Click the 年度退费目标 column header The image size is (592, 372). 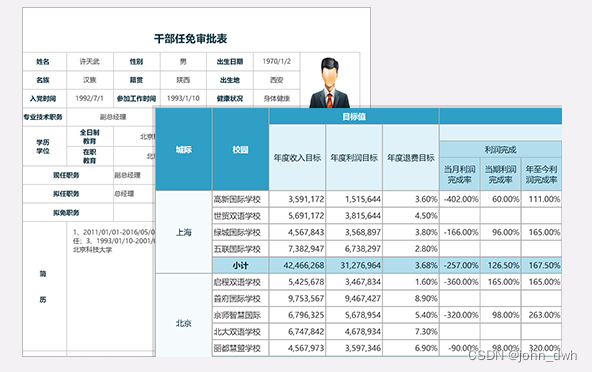(x=411, y=157)
